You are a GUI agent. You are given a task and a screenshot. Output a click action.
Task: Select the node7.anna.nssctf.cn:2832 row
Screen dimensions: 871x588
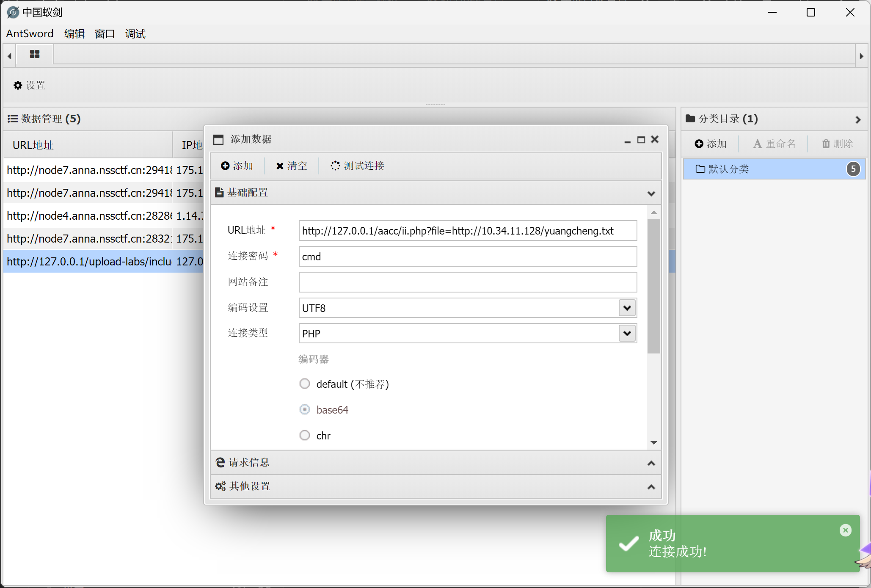tap(104, 239)
